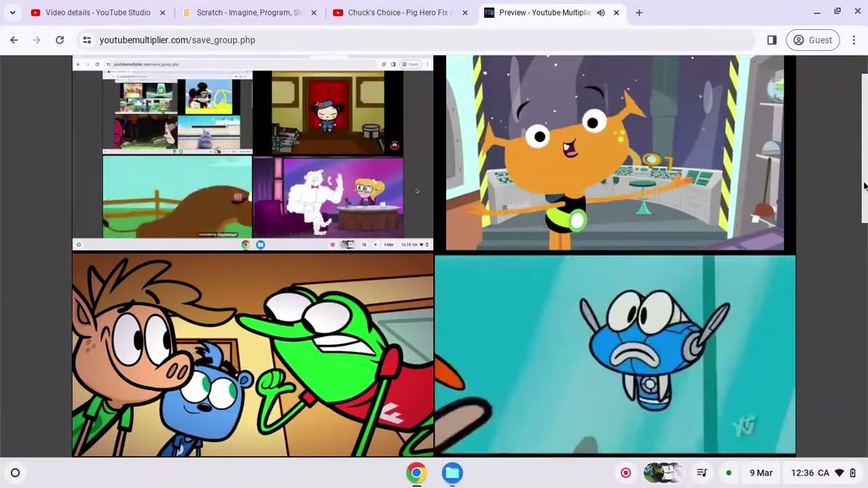The image size is (868, 488).
Task: Stop the screen recording
Action: pos(626,473)
